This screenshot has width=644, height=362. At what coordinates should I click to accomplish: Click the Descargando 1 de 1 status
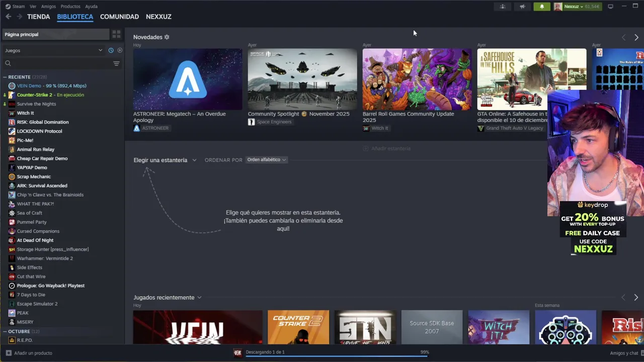265,352
